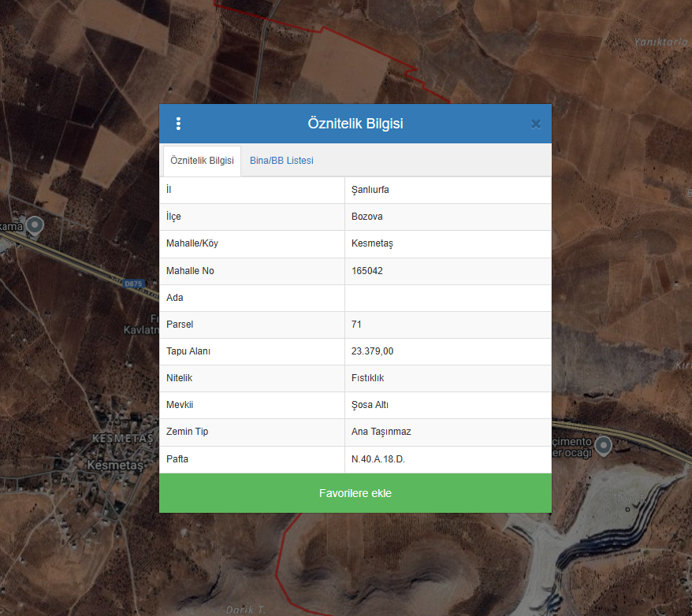Click the Darik T. label on the map
Screen dimensions: 692x616
pyautogui.click(x=244, y=609)
